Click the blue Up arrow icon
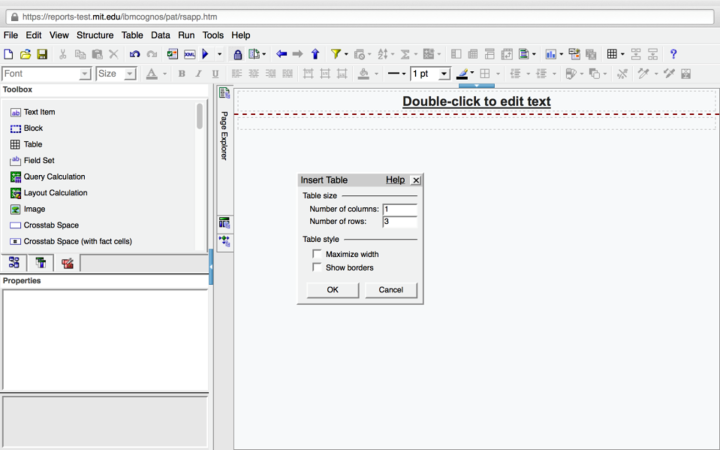This screenshot has height=450, width=720. pos(315,54)
